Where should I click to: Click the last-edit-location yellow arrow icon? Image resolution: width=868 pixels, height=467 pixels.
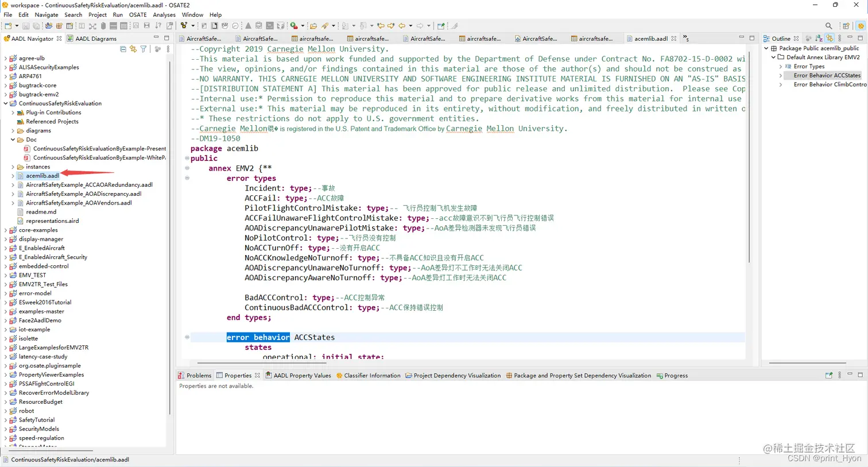381,26
